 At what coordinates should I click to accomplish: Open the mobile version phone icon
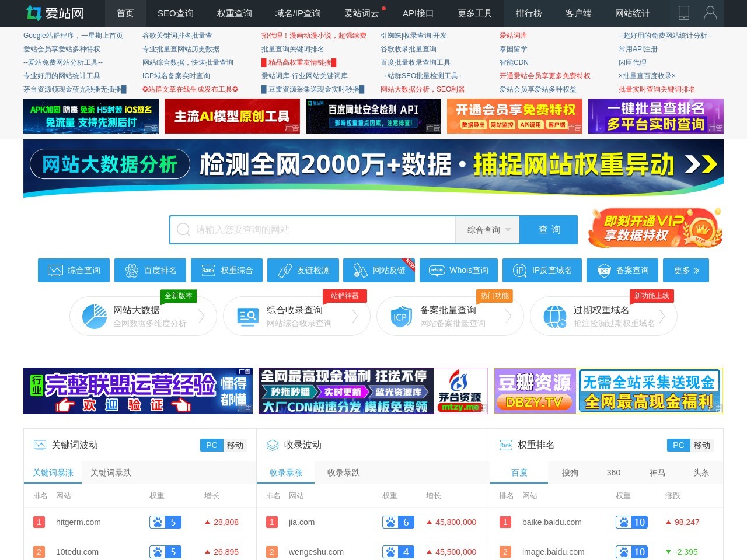684,13
